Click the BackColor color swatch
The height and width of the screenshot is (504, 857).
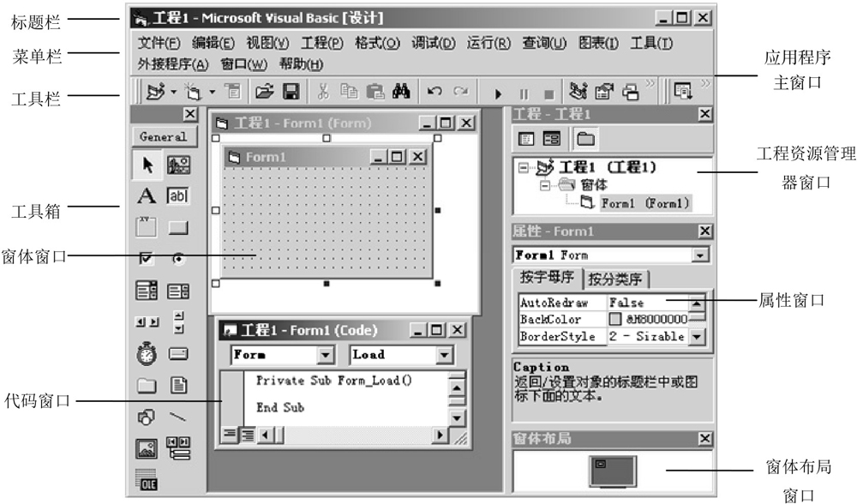pos(615,319)
